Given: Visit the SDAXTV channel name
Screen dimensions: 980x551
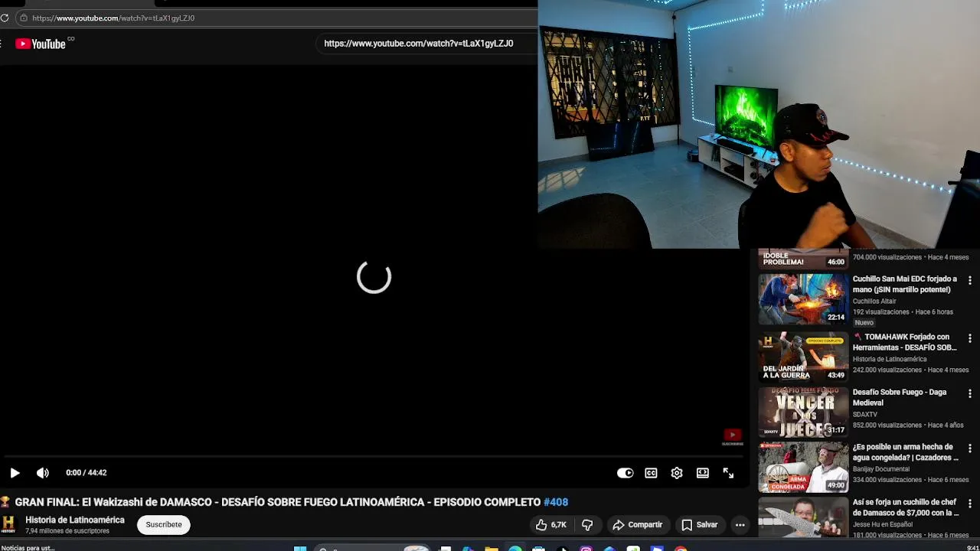Looking at the screenshot, I should [x=866, y=414].
